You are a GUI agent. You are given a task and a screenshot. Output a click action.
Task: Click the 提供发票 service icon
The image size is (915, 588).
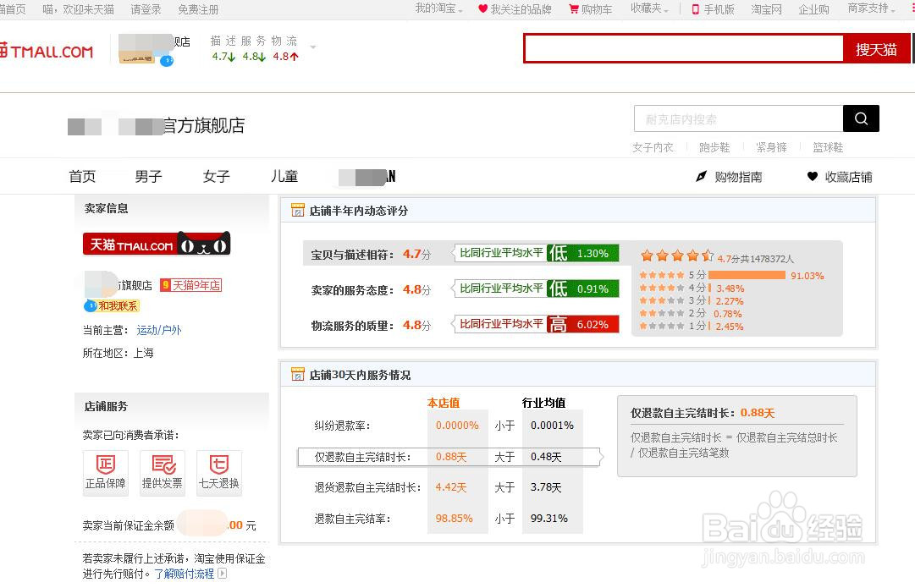(x=163, y=472)
